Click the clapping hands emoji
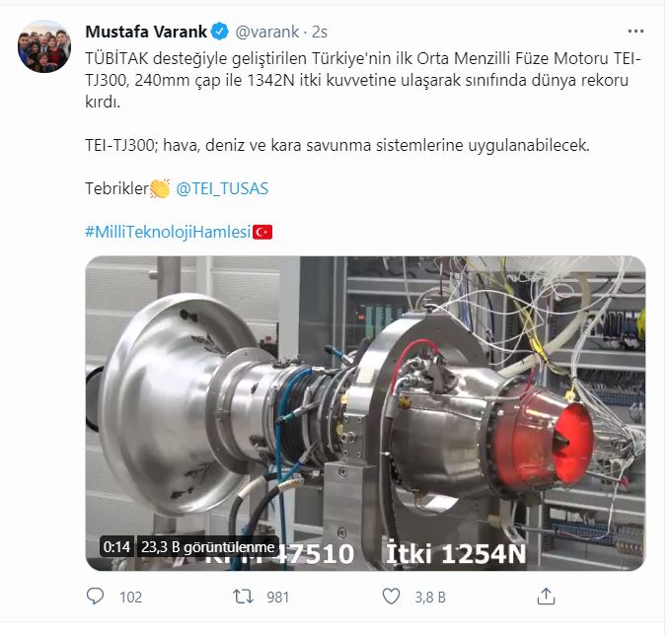The height and width of the screenshot is (635, 672). (x=160, y=188)
